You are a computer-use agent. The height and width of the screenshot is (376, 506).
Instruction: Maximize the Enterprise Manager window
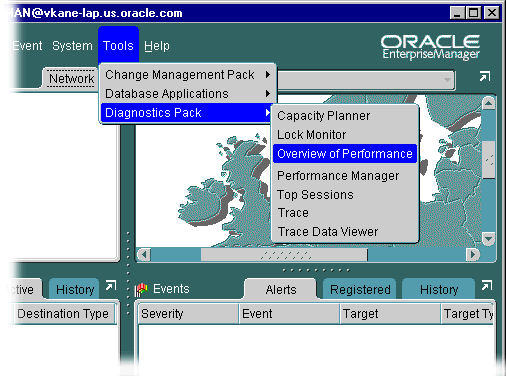point(474,13)
